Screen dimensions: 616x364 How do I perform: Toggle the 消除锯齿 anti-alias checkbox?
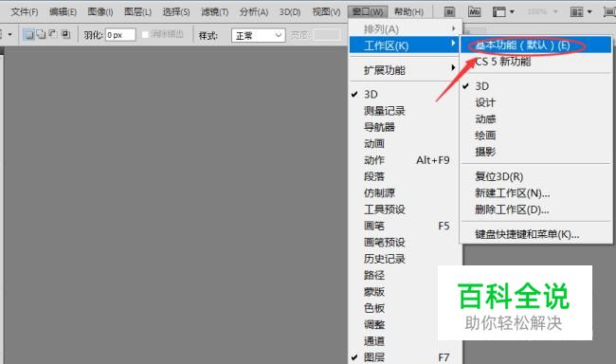coord(145,34)
